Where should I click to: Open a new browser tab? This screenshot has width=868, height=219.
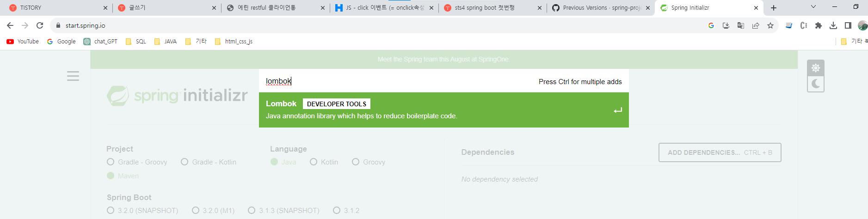click(x=774, y=8)
